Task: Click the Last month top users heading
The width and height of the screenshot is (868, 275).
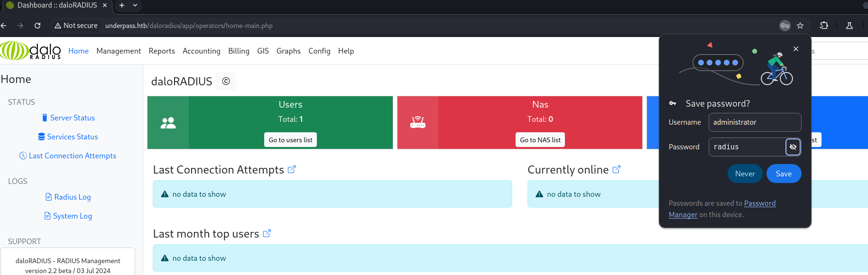Action: click(x=206, y=233)
